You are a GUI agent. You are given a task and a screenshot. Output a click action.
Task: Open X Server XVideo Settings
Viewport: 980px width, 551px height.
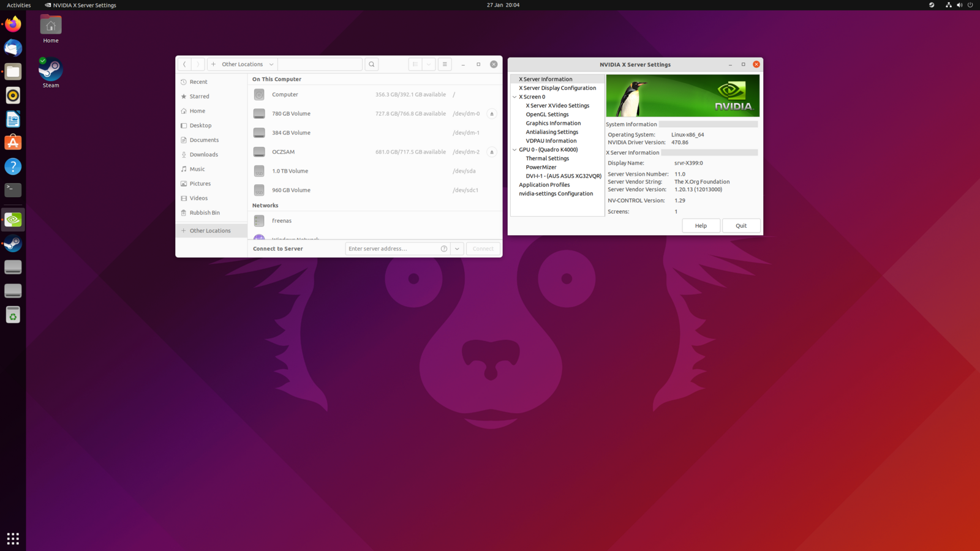557,105
